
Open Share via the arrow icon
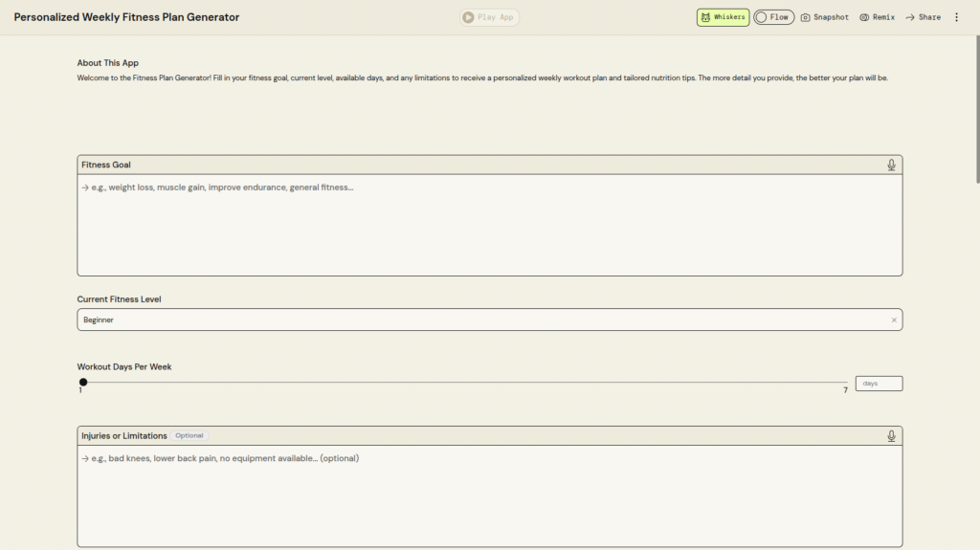pyautogui.click(x=910, y=17)
